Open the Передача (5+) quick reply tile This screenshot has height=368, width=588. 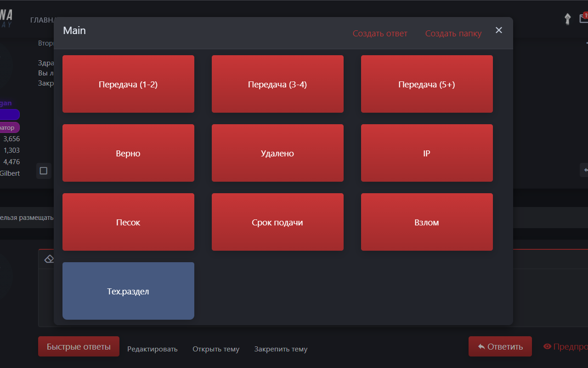pos(427,84)
